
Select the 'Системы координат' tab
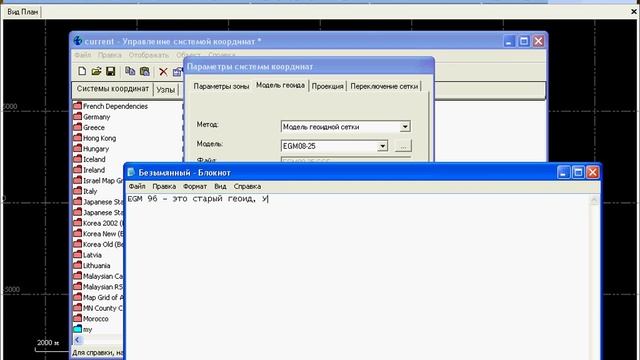point(113,89)
